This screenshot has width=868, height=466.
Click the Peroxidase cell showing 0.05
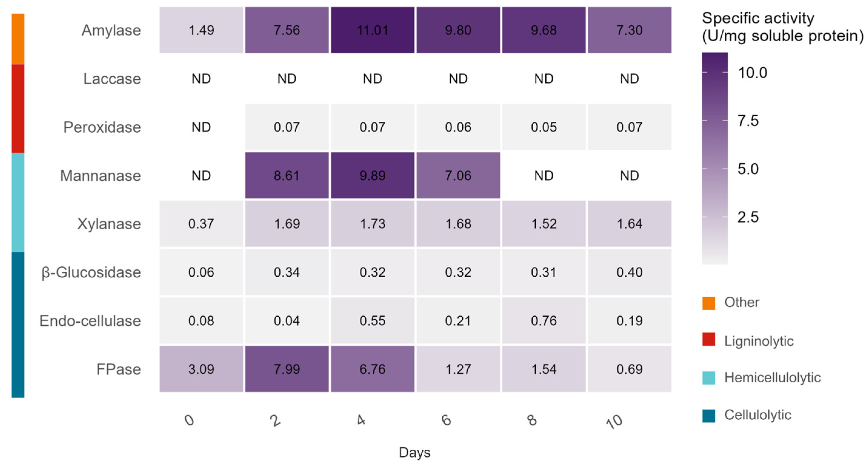[x=544, y=127]
